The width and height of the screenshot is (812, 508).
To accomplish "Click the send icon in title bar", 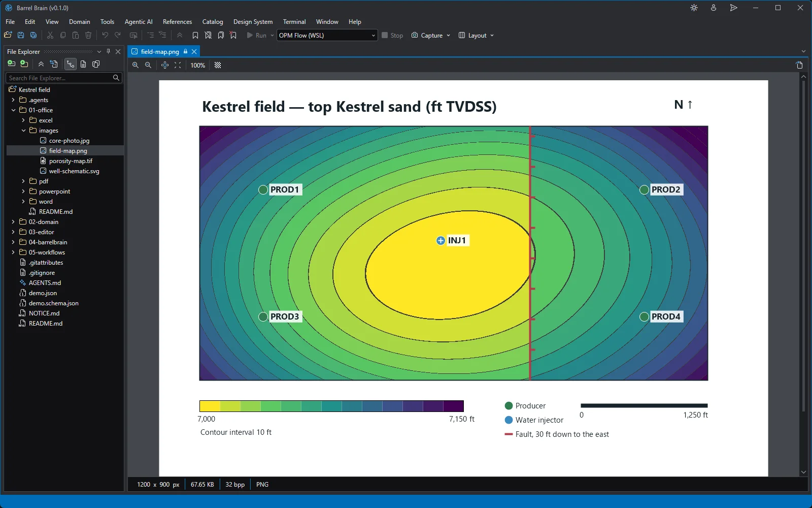I will [733, 8].
